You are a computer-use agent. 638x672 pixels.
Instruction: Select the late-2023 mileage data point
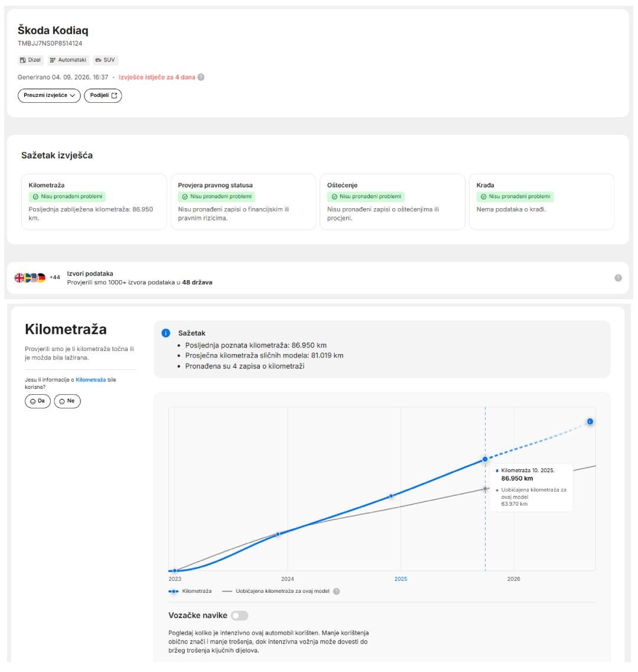click(x=278, y=534)
